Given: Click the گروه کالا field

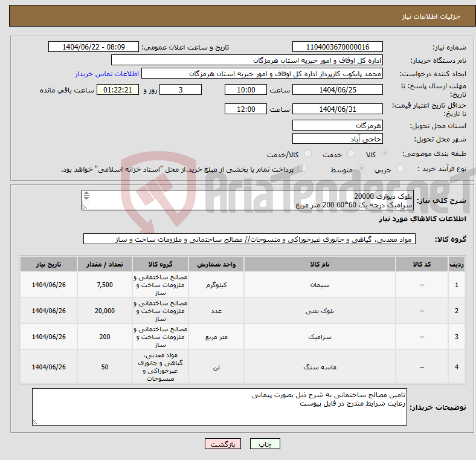Looking at the screenshot, I should coord(249,239).
